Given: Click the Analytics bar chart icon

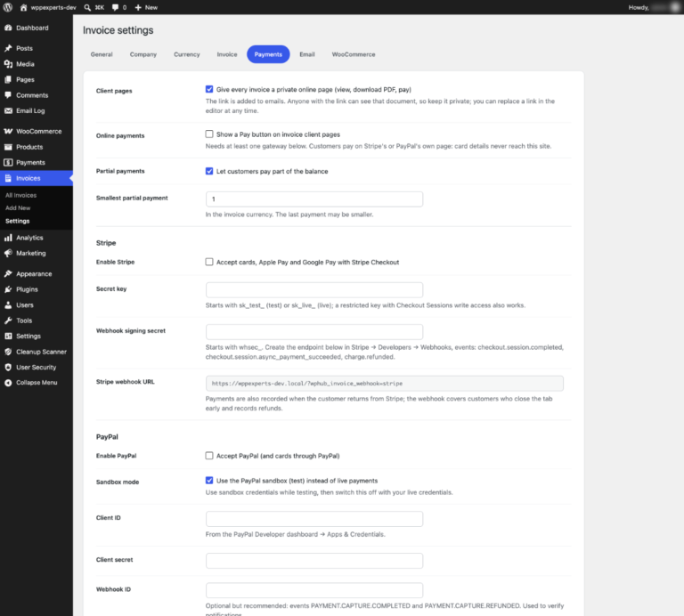Looking at the screenshot, I should pos(8,238).
